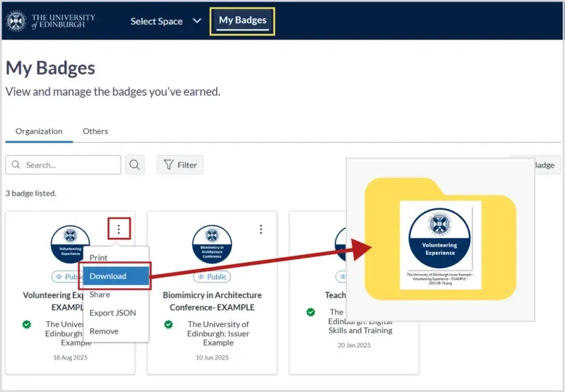
Task: Click the Select Space chevron arrow
Action: (197, 21)
